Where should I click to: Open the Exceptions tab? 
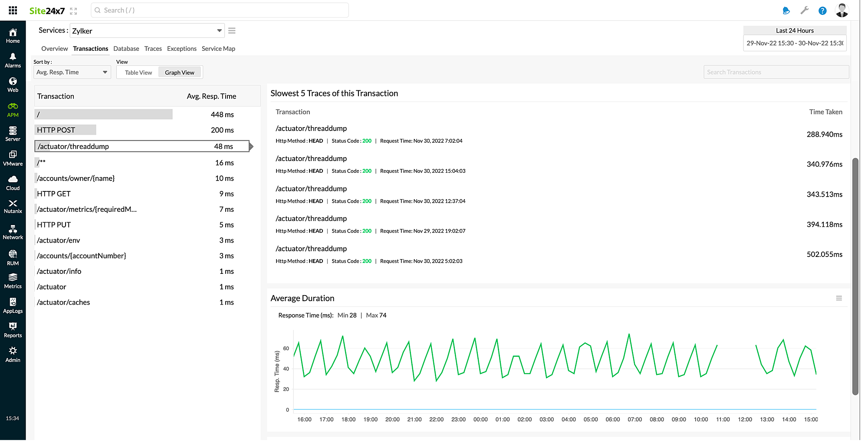click(x=181, y=48)
